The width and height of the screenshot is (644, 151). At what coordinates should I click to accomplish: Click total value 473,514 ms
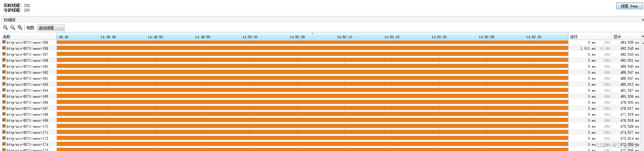(629, 138)
